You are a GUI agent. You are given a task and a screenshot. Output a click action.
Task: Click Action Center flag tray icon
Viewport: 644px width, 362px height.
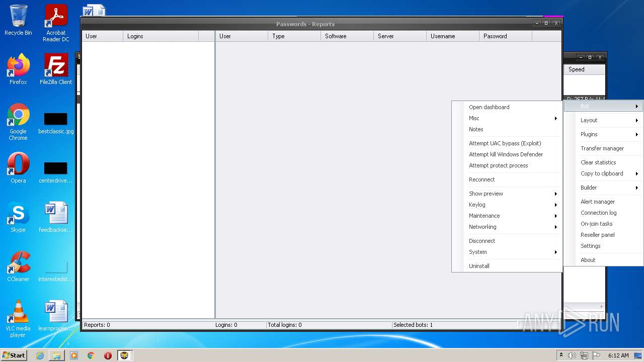pos(596,355)
